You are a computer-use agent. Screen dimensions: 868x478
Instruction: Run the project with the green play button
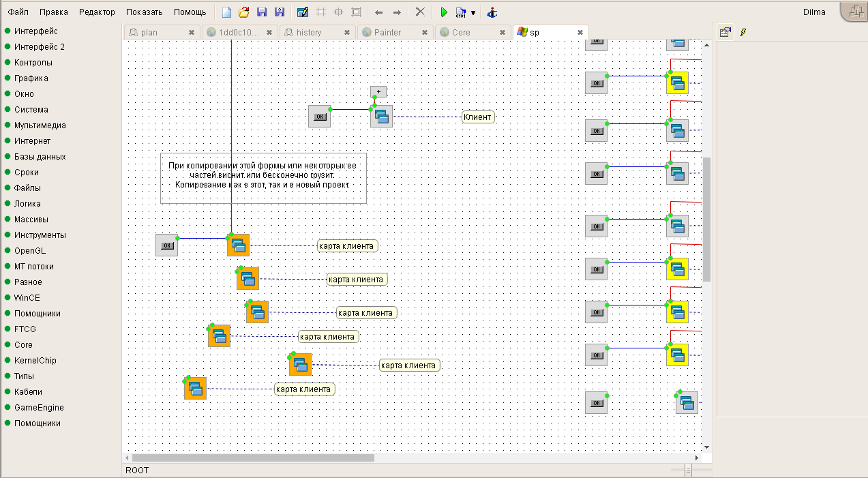[443, 12]
